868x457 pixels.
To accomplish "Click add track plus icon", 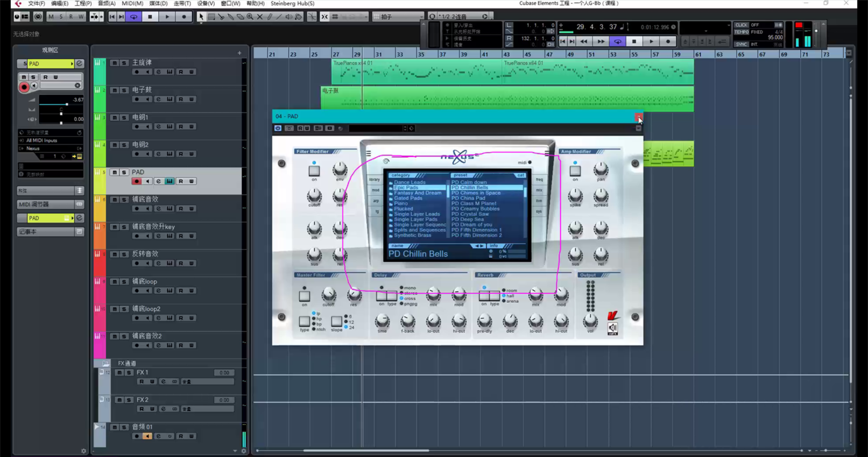I will [239, 53].
